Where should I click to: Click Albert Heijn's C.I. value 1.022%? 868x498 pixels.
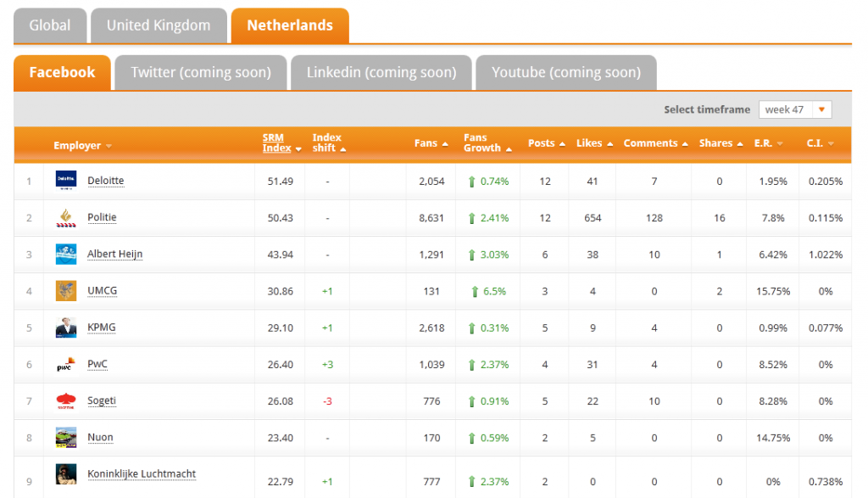[826, 255]
